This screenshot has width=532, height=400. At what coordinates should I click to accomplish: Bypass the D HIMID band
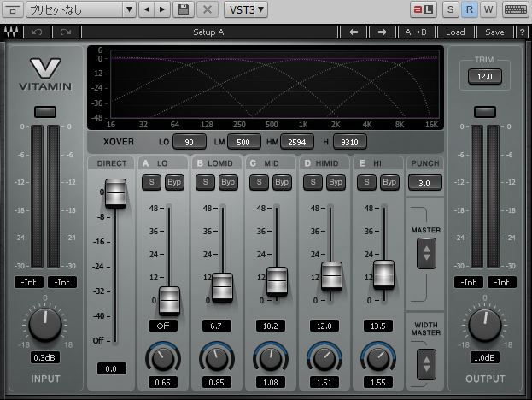coord(336,182)
